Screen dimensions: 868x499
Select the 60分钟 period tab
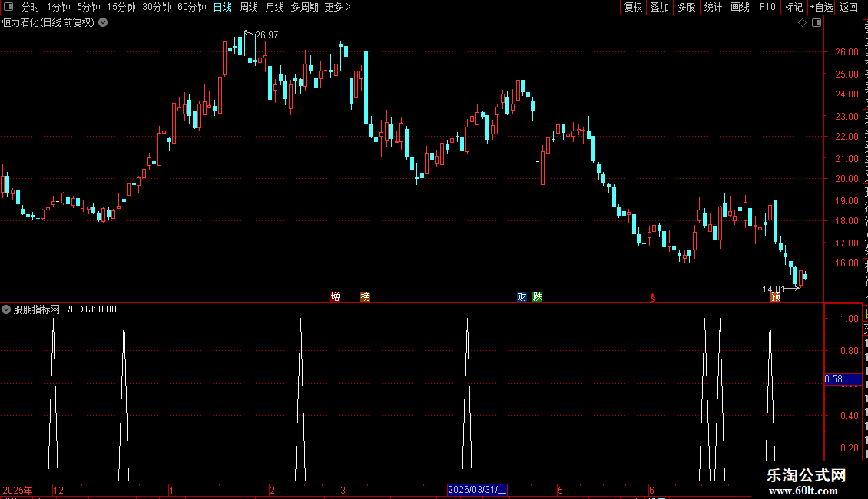tap(191, 7)
